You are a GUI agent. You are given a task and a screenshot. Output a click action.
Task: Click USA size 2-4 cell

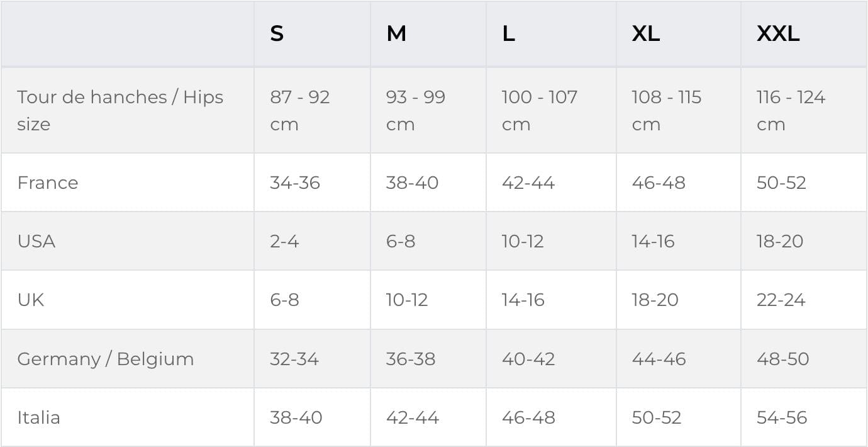coord(284,241)
